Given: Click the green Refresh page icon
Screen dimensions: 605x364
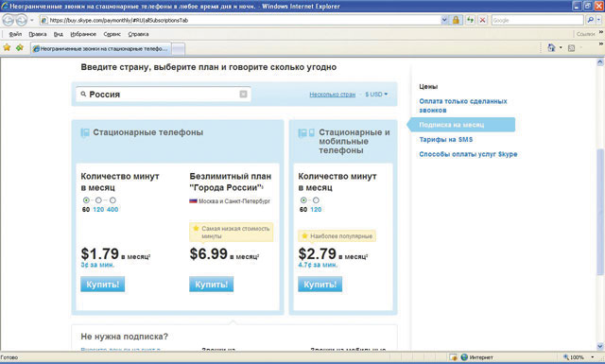Looking at the screenshot, I should (470, 20).
